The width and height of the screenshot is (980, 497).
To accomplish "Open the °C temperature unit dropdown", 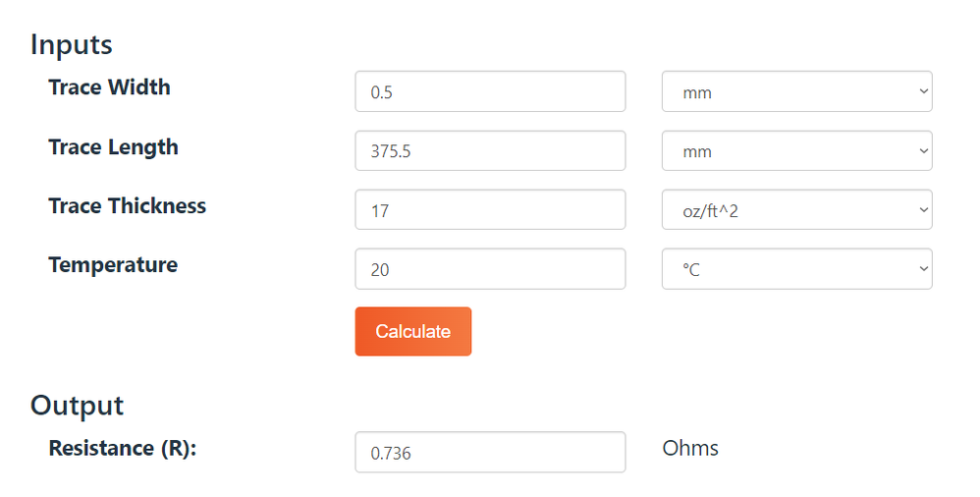I will [x=795, y=269].
